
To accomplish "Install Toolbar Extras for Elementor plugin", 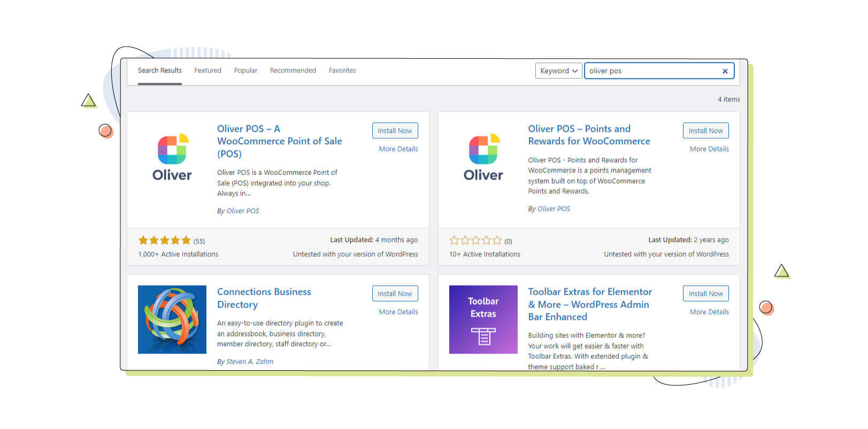I will [705, 293].
